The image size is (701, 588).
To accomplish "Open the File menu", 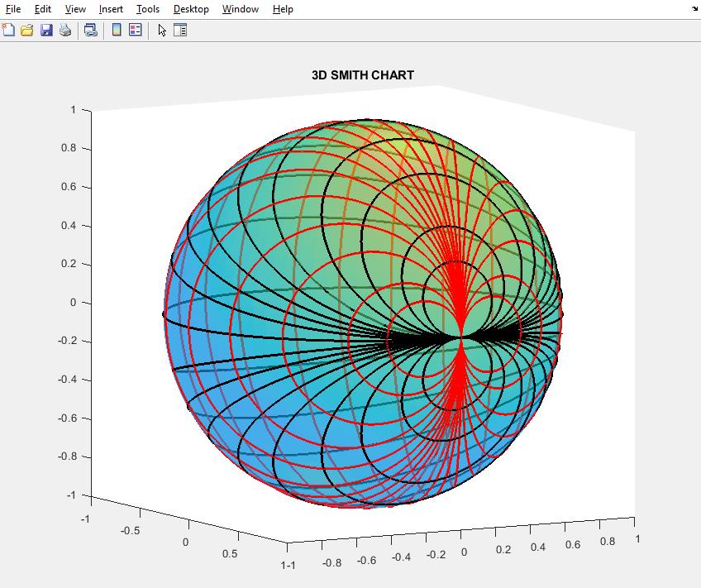I will pos(13,9).
